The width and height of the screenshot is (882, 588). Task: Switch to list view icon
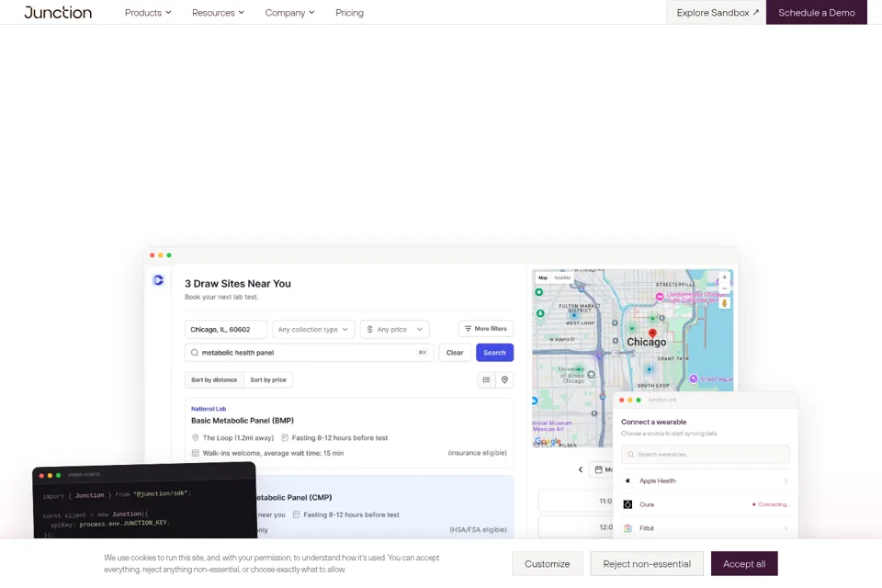pyautogui.click(x=487, y=379)
